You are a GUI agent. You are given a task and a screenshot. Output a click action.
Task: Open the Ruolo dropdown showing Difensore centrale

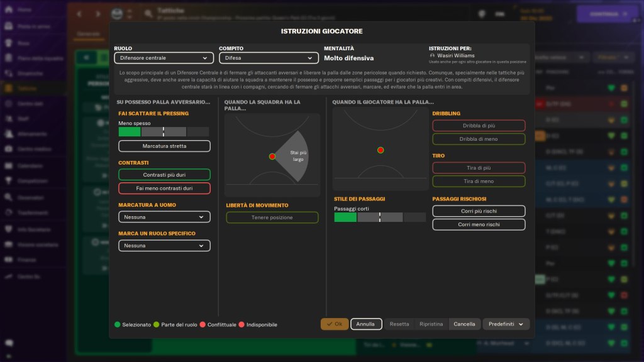click(163, 58)
